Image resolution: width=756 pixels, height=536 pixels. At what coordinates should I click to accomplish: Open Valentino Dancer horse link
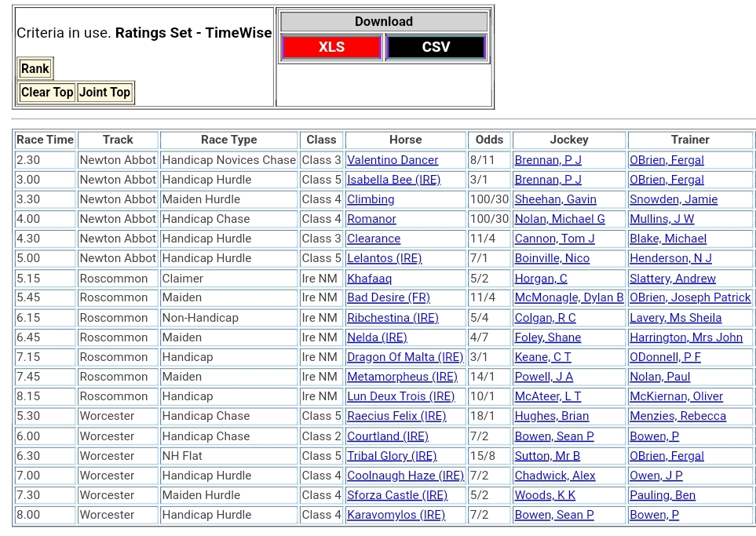[x=393, y=160]
